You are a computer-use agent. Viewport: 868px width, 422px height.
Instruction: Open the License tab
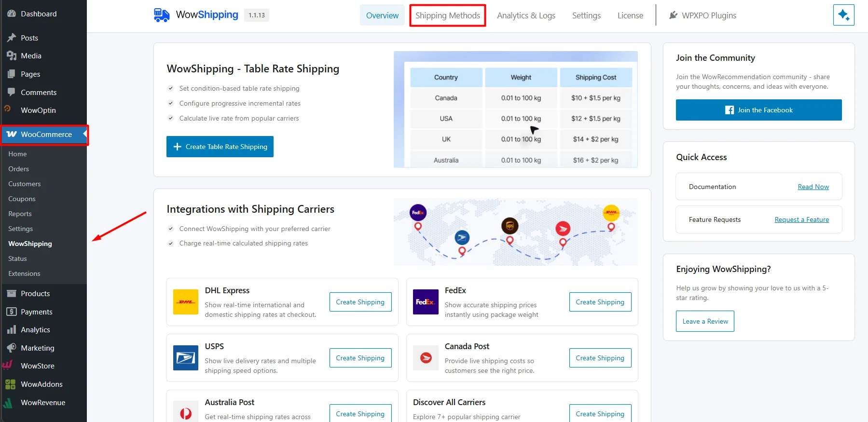click(630, 15)
